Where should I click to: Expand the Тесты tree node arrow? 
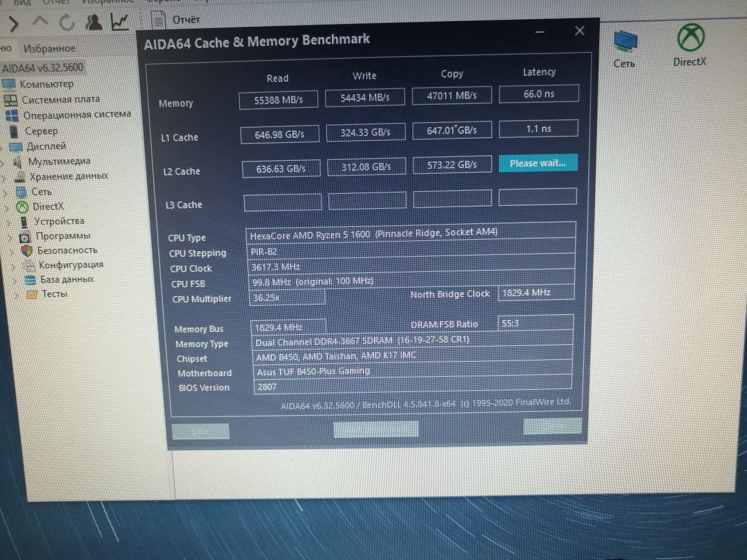[x=17, y=295]
